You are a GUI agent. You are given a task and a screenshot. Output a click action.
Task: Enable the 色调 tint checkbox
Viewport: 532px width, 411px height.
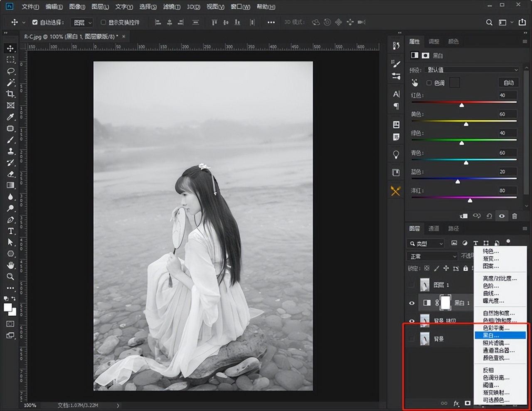[x=429, y=83]
